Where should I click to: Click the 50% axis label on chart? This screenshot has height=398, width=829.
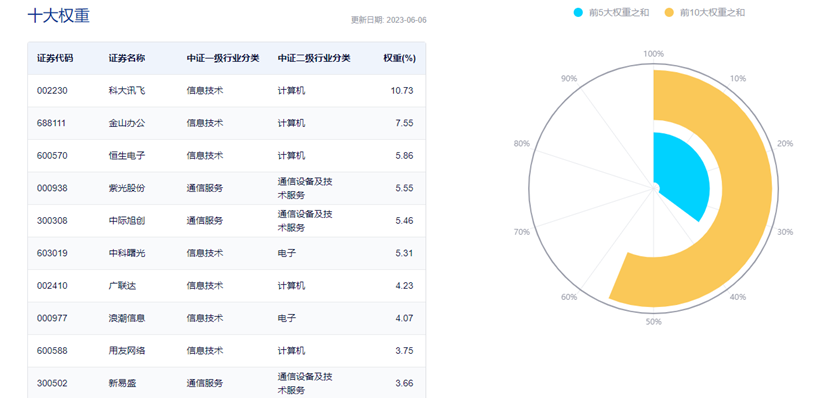[x=653, y=322]
